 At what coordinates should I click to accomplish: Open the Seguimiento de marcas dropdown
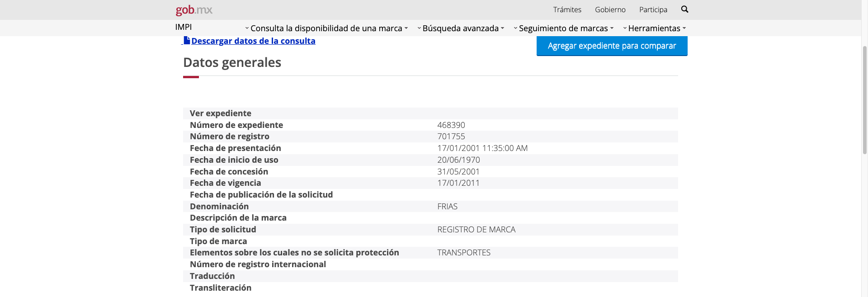pos(563,28)
